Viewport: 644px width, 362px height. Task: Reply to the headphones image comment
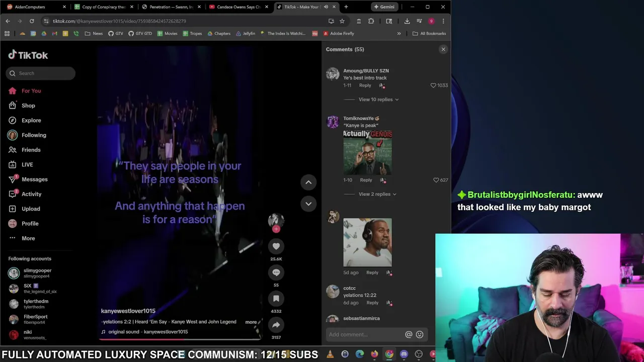372,273
